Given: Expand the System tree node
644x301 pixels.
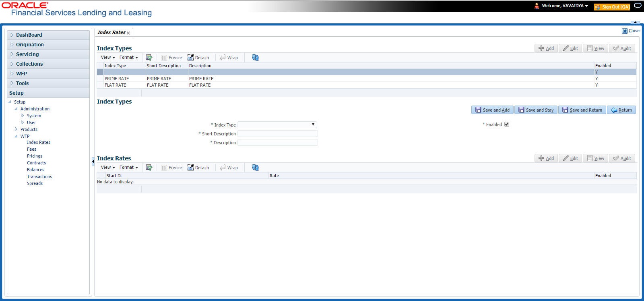Looking at the screenshot, I should coord(23,116).
